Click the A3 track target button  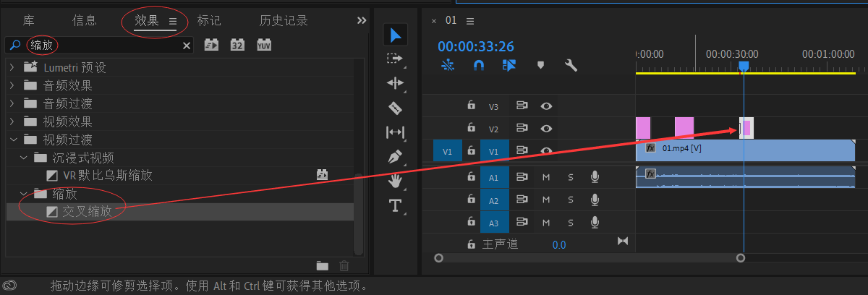[x=494, y=223]
